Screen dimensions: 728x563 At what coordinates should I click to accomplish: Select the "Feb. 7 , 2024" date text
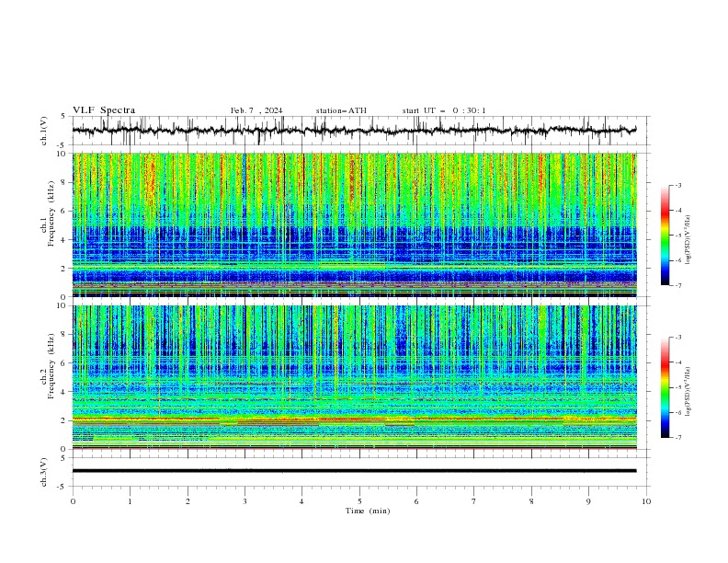tap(256, 110)
